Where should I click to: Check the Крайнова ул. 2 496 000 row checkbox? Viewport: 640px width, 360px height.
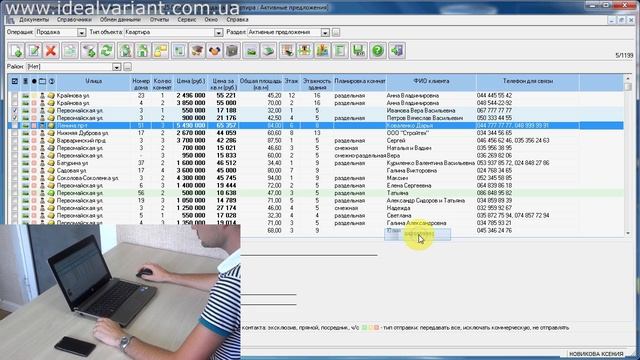click(15, 96)
